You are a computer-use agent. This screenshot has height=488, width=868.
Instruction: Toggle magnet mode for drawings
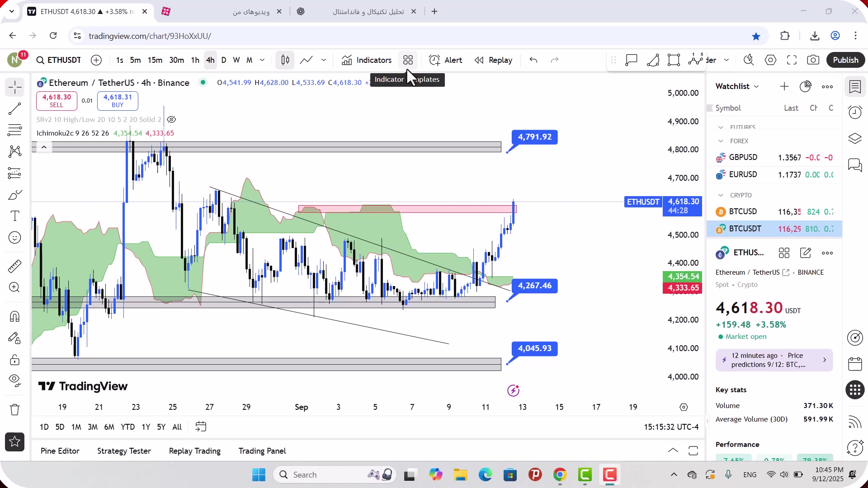tap(15, 316)
